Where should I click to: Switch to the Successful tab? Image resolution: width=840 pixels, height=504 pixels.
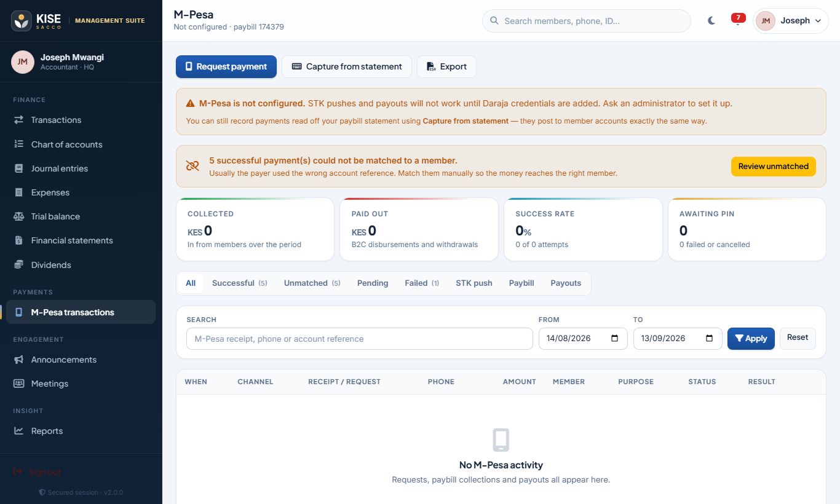(x=240, y=283)
